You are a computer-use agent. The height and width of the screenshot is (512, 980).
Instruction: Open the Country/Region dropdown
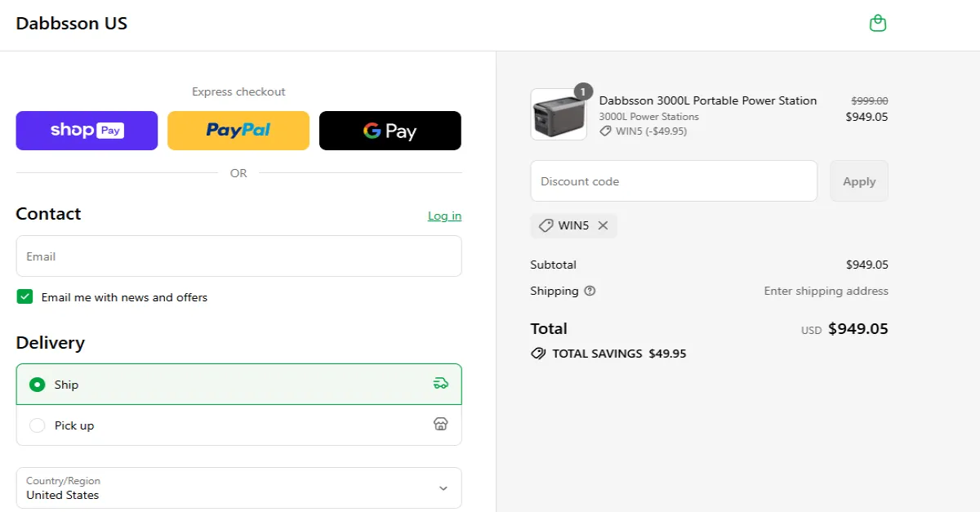238,488
